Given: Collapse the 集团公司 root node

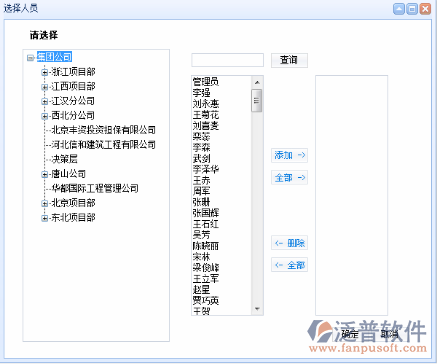Looking at the screenshot, I should coord(30,58).
